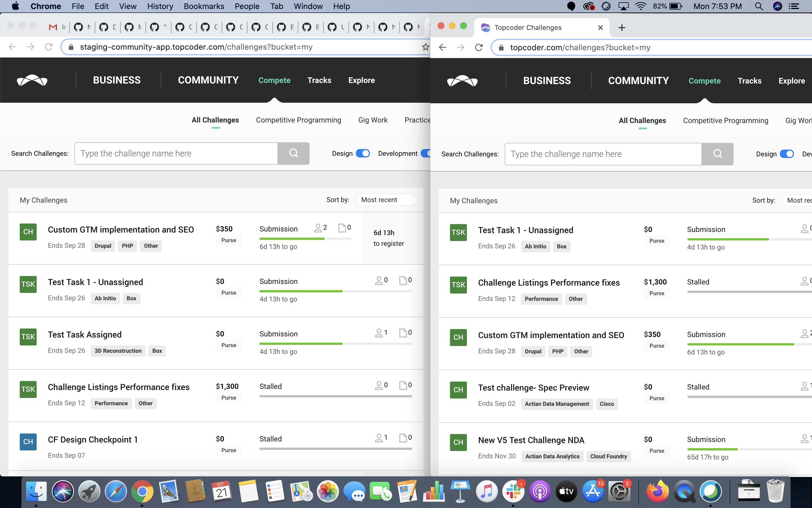Click registrants icon for Test Task Assigned
The width and height of the screenshot is (812, 508).
(x=378, y=333)
